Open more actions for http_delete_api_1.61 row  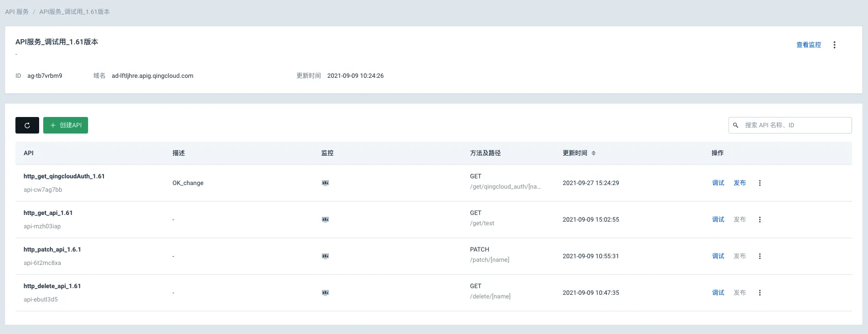pyautogui.click(x=760, y=293)
